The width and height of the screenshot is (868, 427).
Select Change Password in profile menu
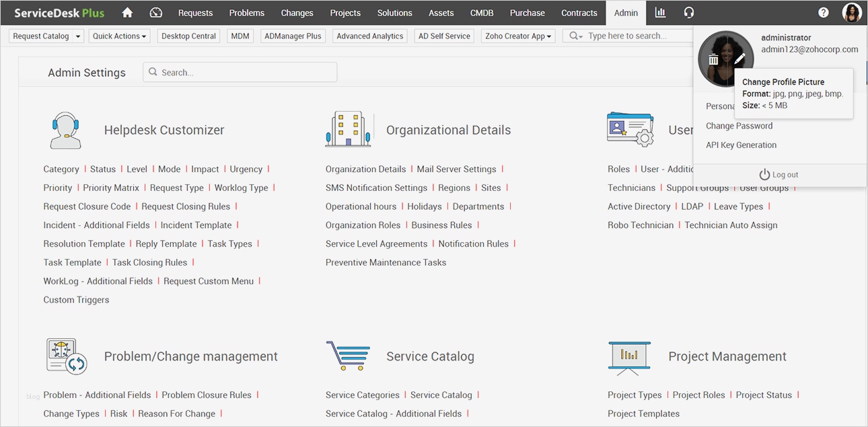(x=739, y=126)
